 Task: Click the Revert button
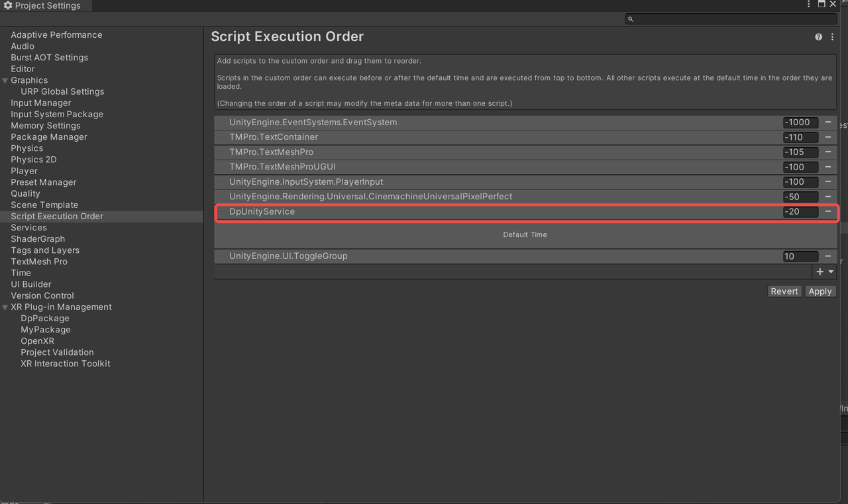[x=784, y=291]
